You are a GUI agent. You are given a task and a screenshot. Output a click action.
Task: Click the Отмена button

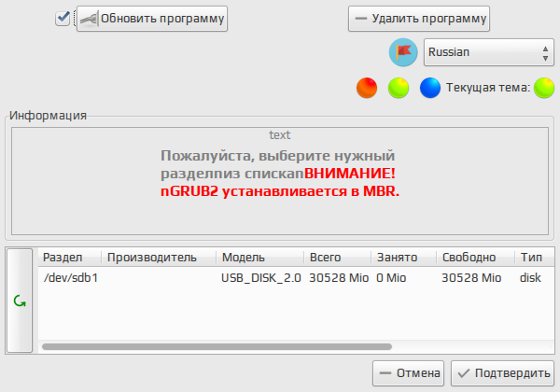point(408,373)
